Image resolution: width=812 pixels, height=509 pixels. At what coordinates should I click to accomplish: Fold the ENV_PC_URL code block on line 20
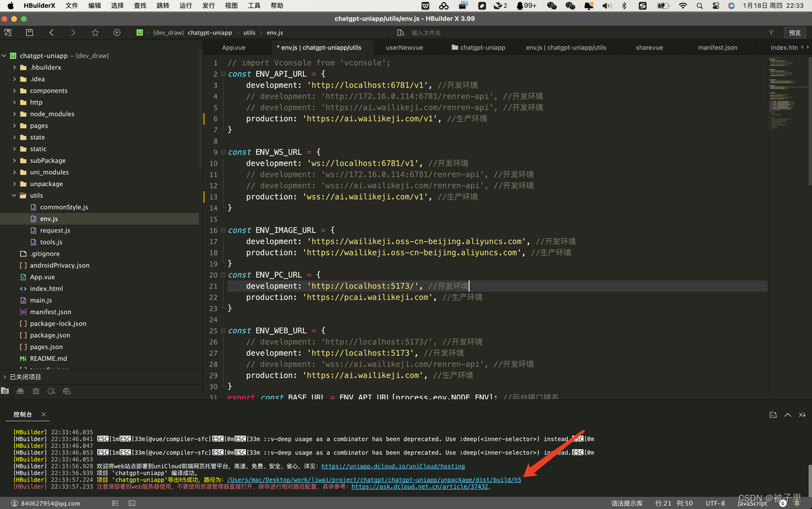[x=223, y=275]
